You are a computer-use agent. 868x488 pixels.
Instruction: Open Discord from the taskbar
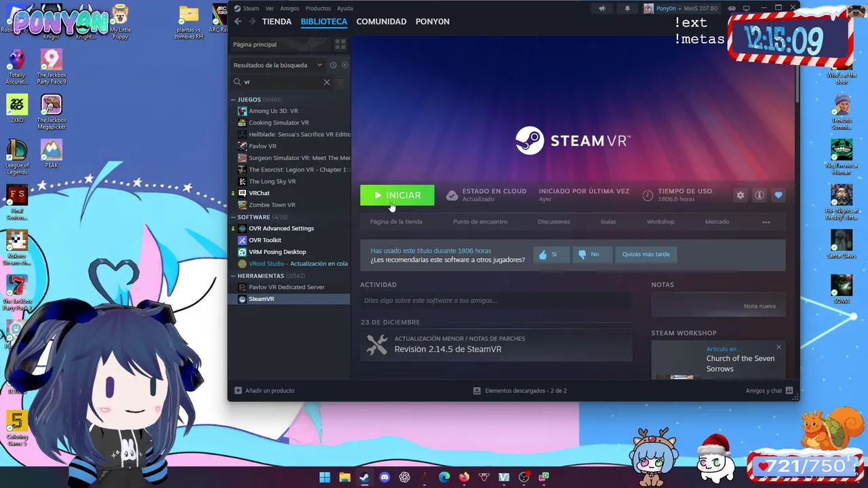[384, 477]
